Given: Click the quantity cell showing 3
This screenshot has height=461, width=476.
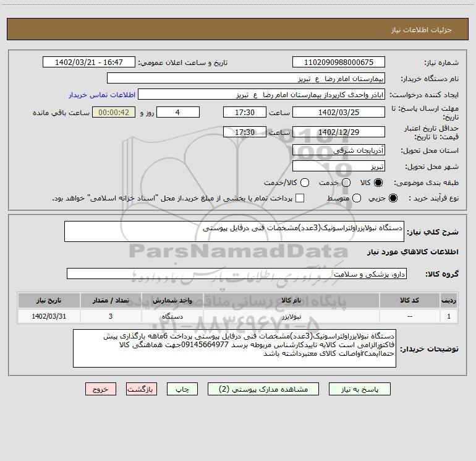Looking at the screenshot, I should pyautogui.click(x=111, y=316).
